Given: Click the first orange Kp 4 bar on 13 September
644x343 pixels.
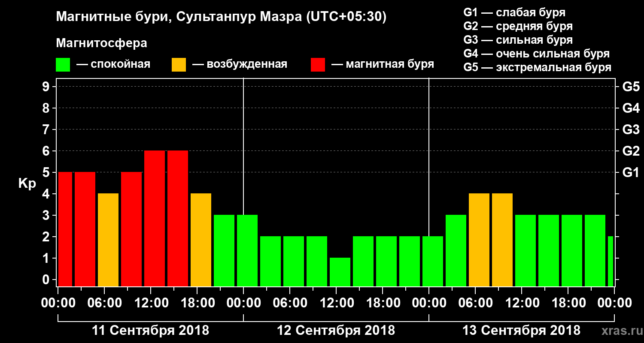Looking at the screenshot, I should (479, 240).
